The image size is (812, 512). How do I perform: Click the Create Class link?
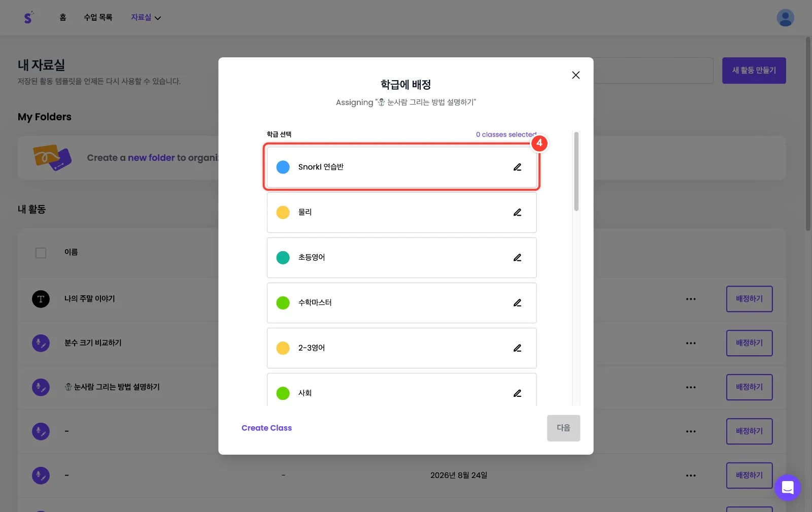coord(266,428)
